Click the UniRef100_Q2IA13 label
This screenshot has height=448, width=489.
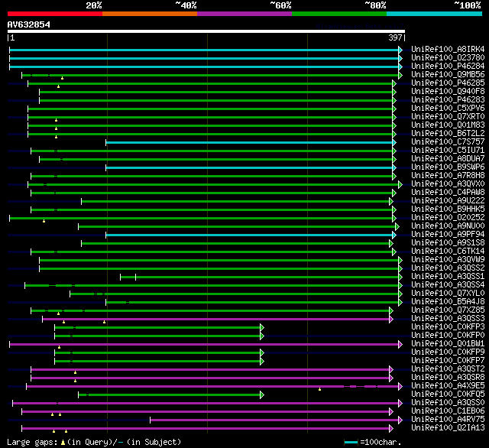pyautogui.click(x=448, y=428)
